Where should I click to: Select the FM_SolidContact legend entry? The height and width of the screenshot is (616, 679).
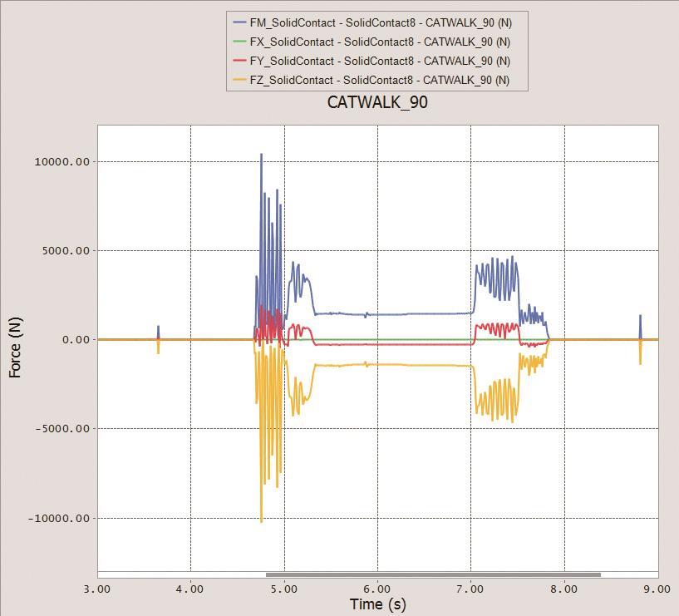[372, 23]
